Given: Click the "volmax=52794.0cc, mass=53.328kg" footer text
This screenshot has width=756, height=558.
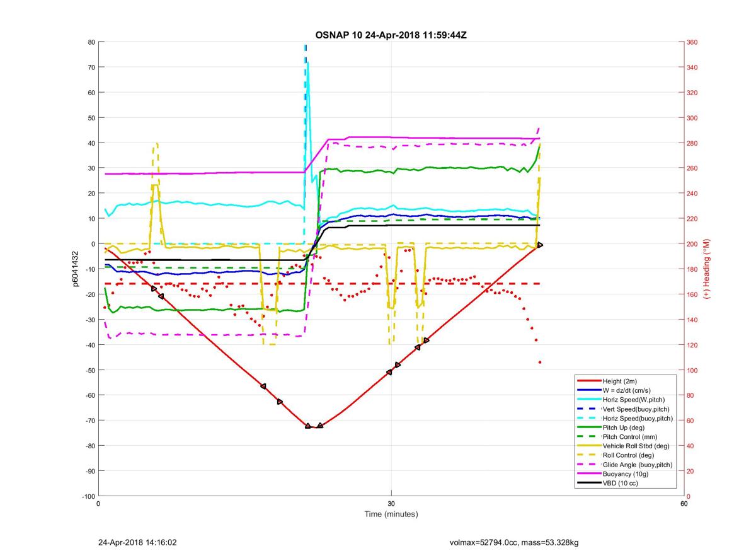Looking at the screenshot, I should (x=514, y=542).
